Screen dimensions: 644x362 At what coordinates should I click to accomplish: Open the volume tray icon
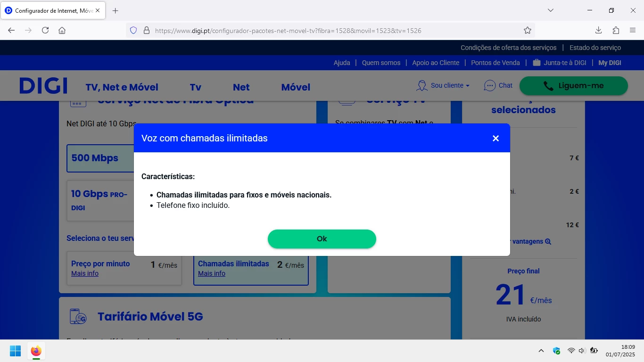582,351
